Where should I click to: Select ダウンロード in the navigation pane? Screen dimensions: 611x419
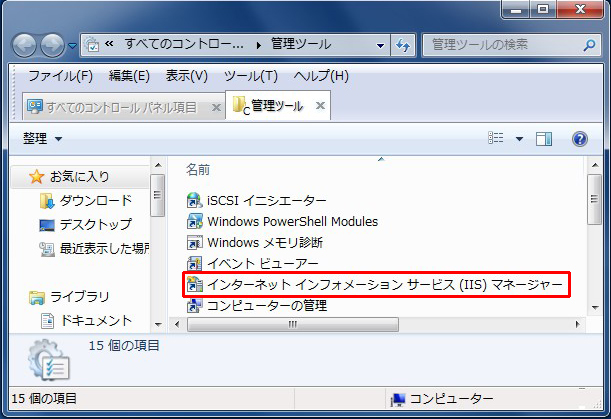[x=95, y=200]
